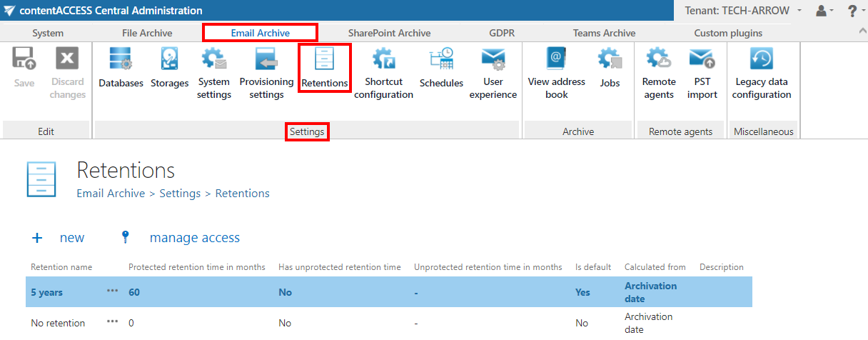
Task: Select the No retention row
Action: [x=58, y=323]
